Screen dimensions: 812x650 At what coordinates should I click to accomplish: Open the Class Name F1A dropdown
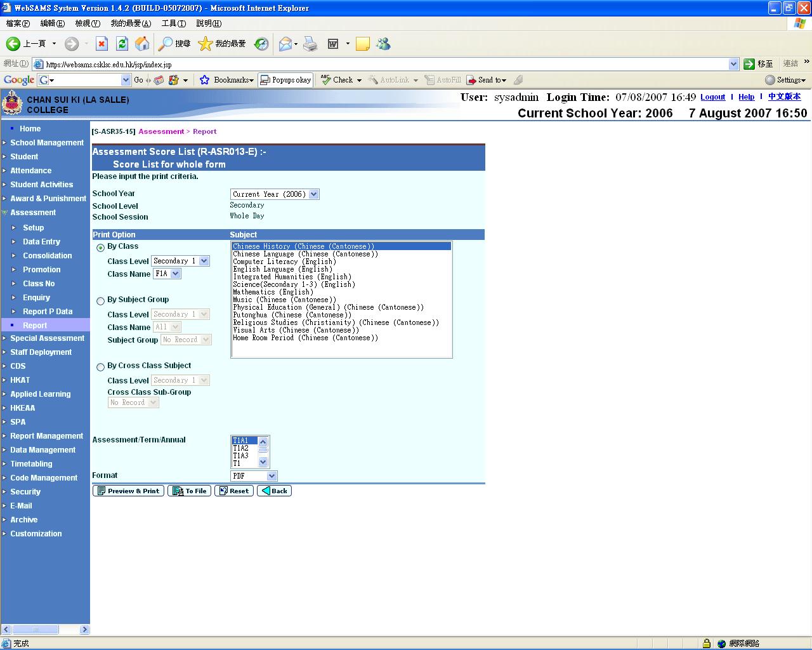tap(175, 274)
